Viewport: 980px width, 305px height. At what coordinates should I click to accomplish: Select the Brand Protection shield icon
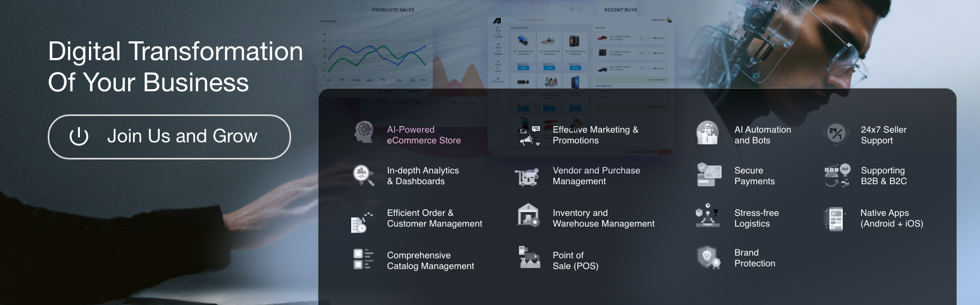click(708, 257)
